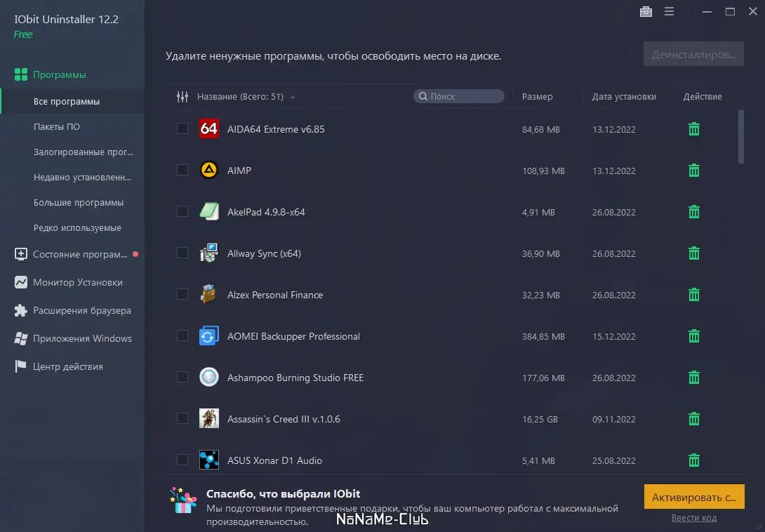This screenshot has height=532, width=765.
Task: Sort by the Дата установки column header
Action: [624, 97]
